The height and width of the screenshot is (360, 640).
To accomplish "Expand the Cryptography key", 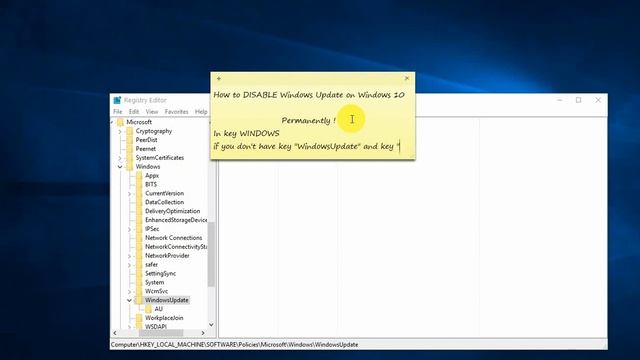I will point(120,131).
